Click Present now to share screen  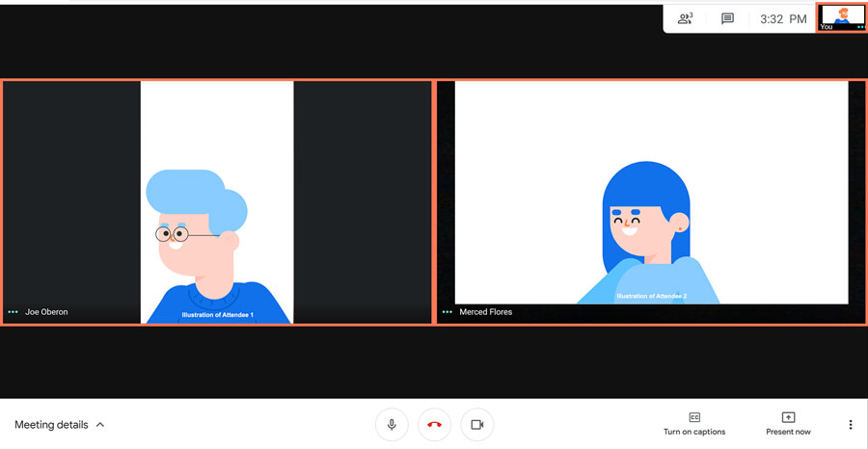[x=788, y=424]
